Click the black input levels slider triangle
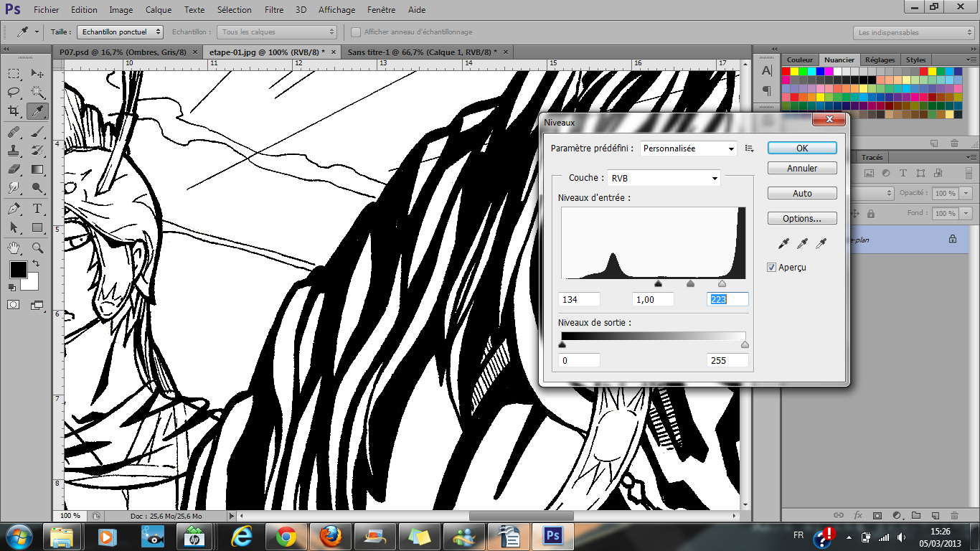 point(658,283)
